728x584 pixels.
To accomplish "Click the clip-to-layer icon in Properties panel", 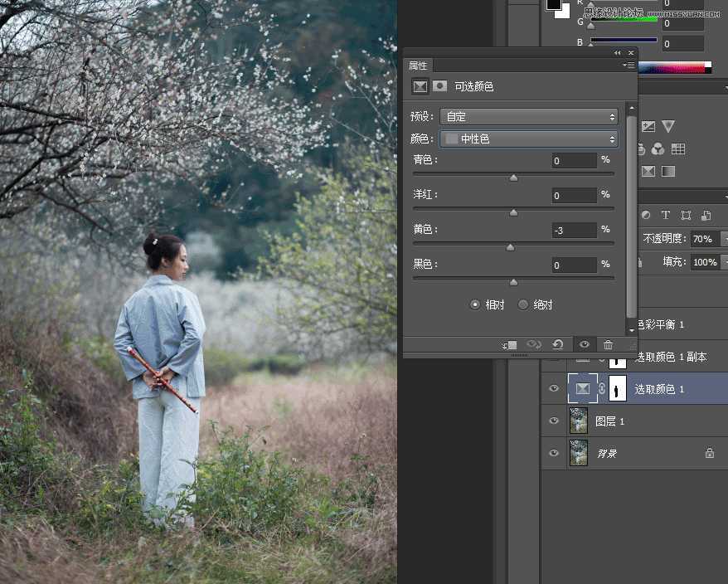I will pos(508,344).
